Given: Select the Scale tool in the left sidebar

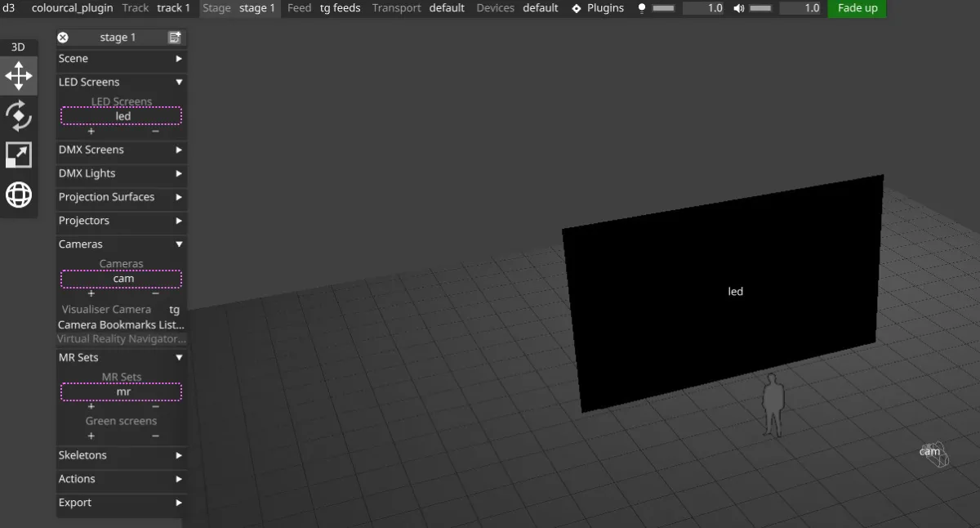Looking at the screenshot, I should 19,154.
